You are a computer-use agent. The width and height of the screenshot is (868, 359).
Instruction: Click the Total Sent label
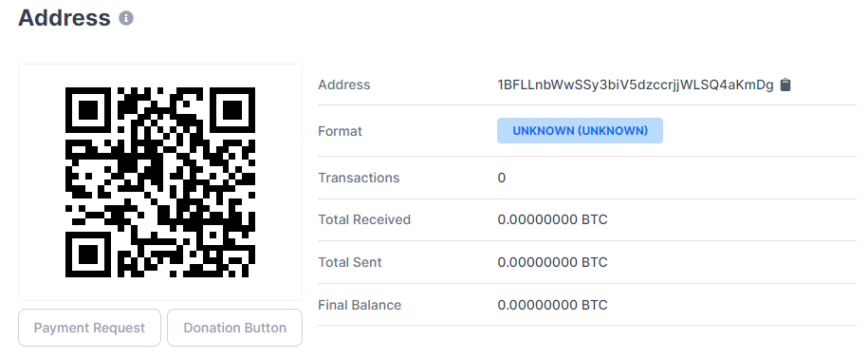click(x=350, y=262)
